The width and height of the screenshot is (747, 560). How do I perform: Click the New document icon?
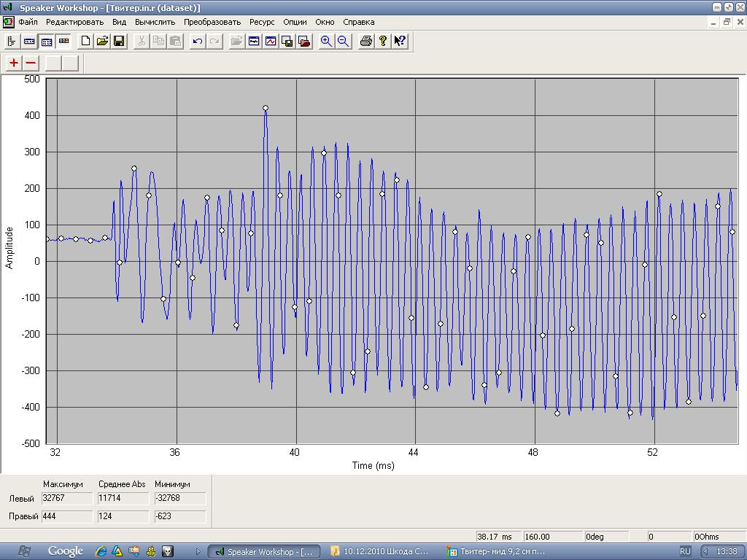85,42
